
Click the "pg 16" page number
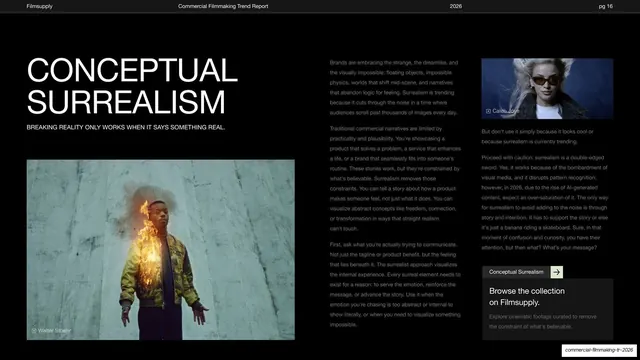pos(606,6)
